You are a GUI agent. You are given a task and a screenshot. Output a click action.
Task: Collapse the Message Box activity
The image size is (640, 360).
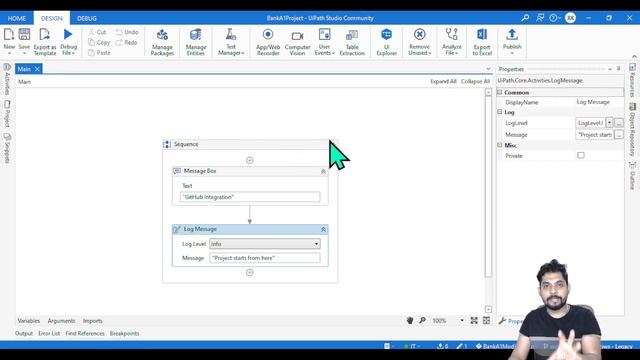pyautogui.click(x=323, y=171)
